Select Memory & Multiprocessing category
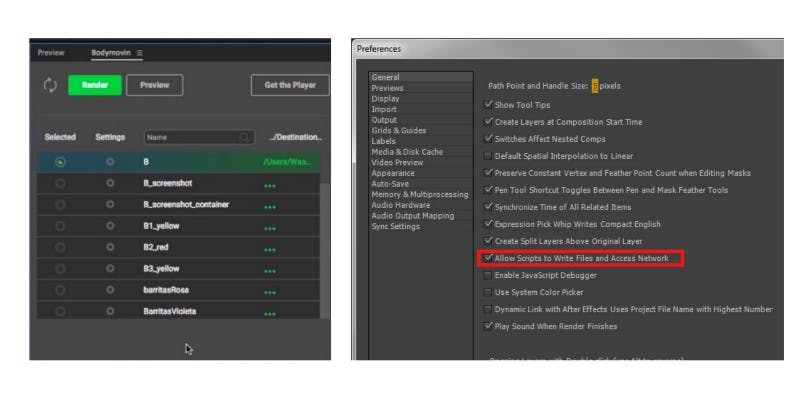 click(419, 194)
